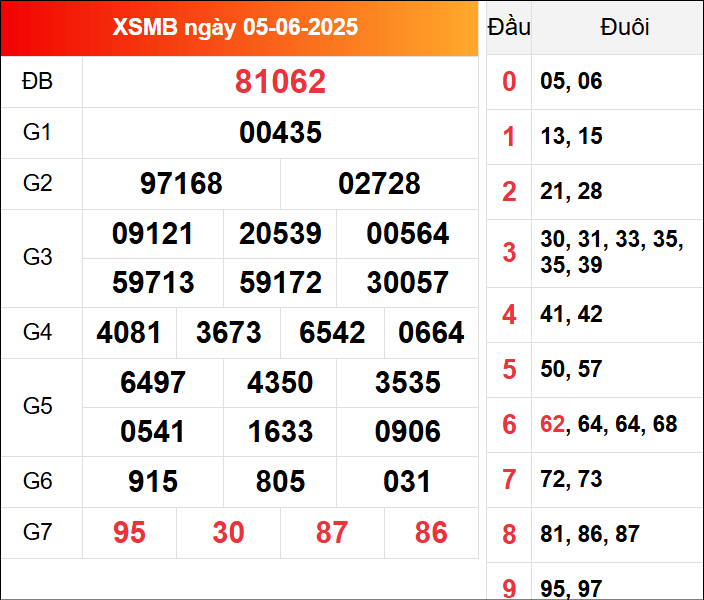Click head digit 4 in Đầu column

[509, 315]
